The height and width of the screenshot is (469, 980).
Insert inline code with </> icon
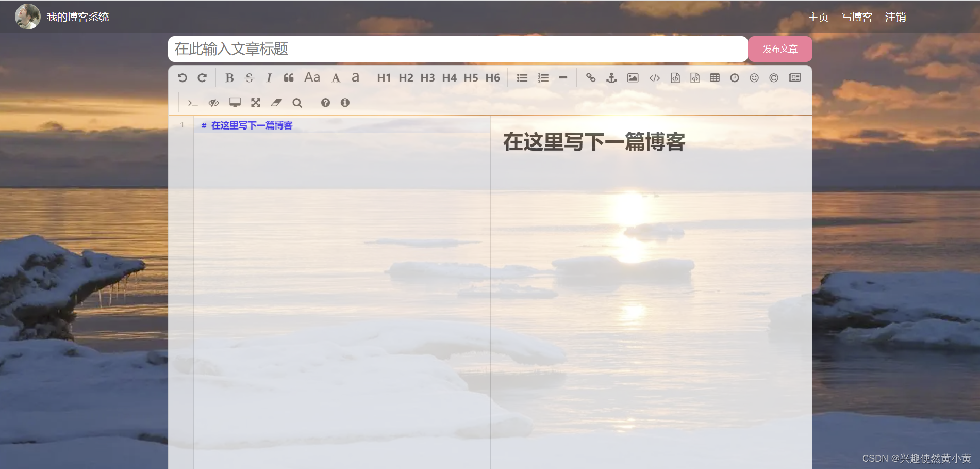pyautogui.click(x=655, y=78)
